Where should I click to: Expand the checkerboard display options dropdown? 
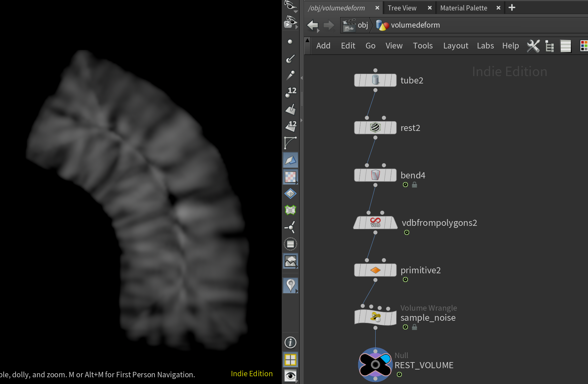click(297, 183)
